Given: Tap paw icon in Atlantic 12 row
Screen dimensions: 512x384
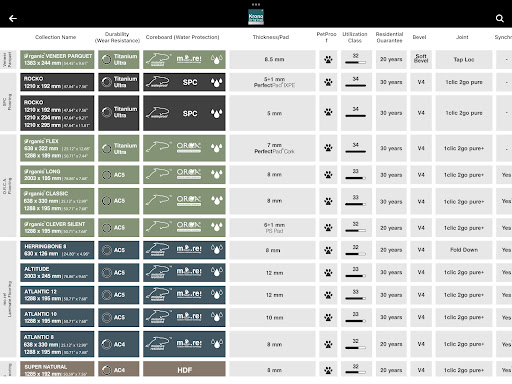Looking at the screenshot, I should coord(328,295).
